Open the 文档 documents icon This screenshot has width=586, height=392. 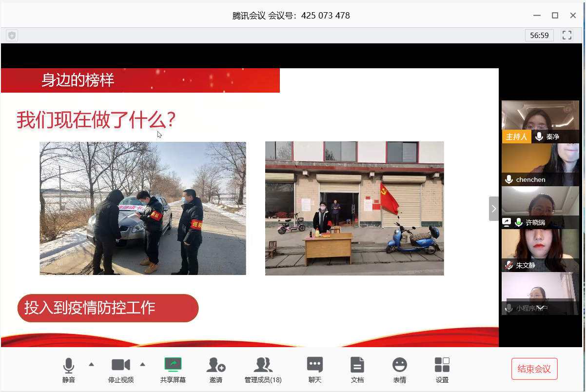[x=357, y=365]
